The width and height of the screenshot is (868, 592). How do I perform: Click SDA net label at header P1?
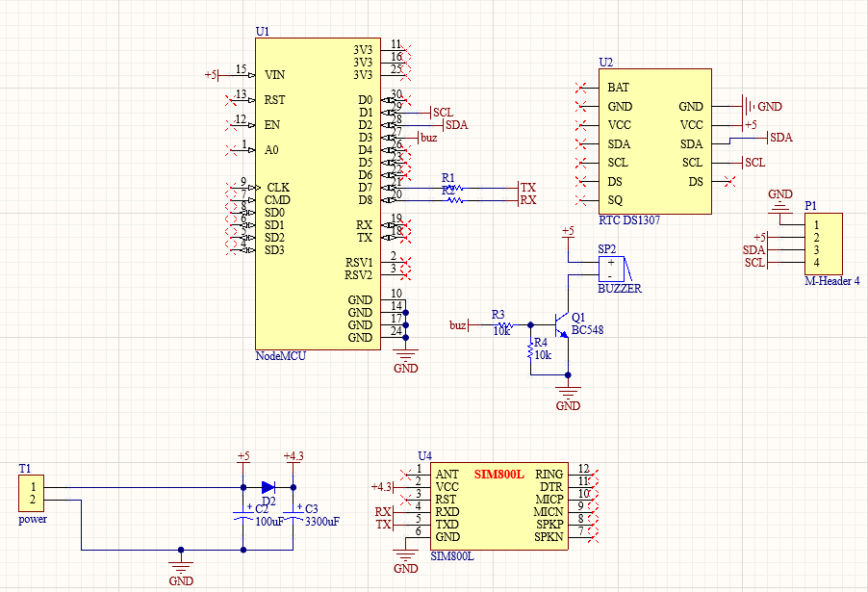(x=754, y=250)
